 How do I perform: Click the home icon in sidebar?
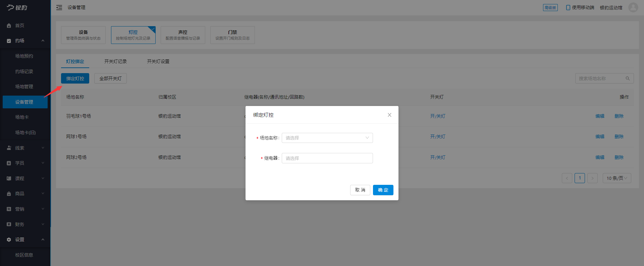point(9,25)
